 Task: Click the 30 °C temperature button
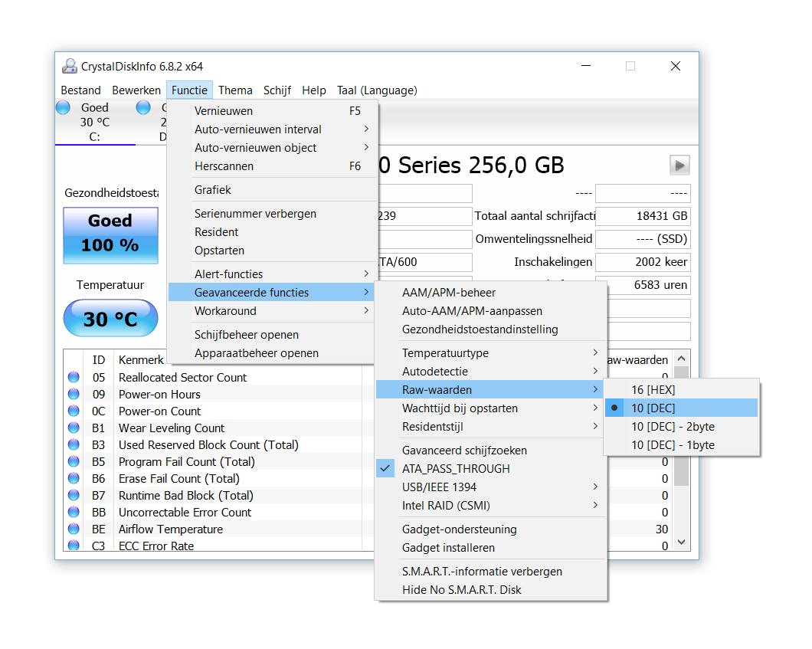110,319
